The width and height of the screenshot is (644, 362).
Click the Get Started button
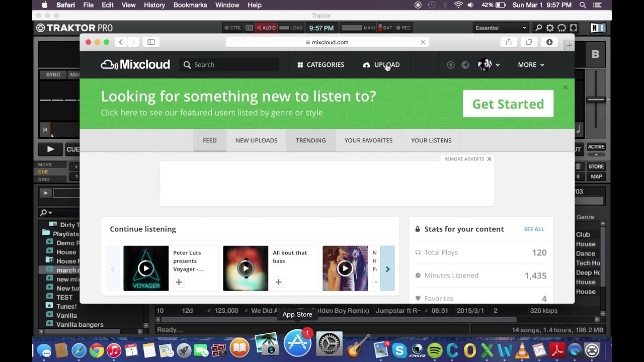508,104
